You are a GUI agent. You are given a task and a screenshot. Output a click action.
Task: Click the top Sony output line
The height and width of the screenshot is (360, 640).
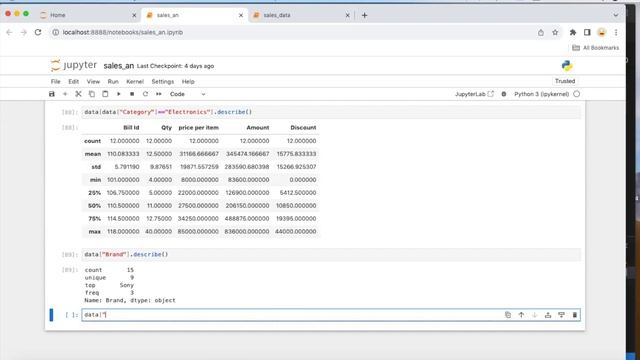tap(109, 285)
